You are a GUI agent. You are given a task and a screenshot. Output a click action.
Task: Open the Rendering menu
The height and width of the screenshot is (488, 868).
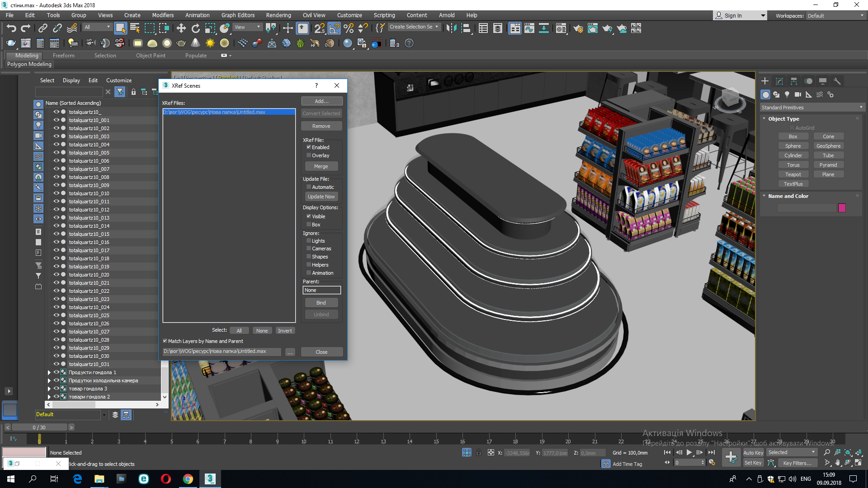tap(278, 15)
